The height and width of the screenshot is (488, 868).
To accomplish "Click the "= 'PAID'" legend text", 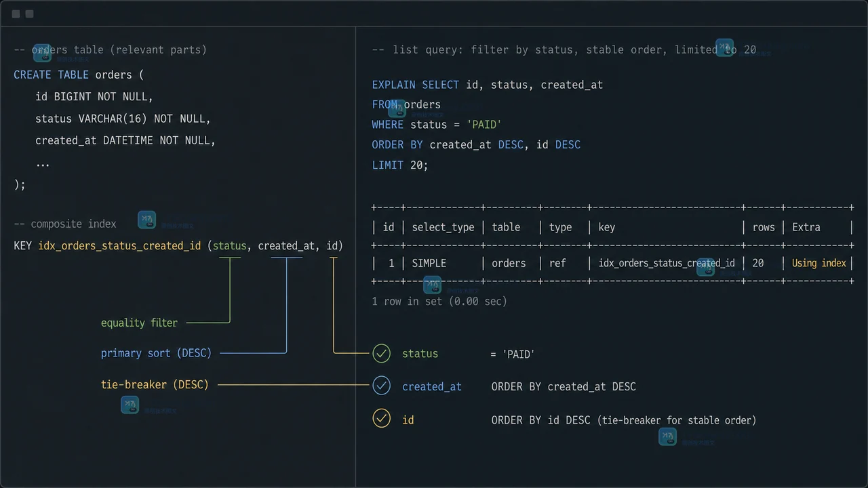I will coord(513,354).
